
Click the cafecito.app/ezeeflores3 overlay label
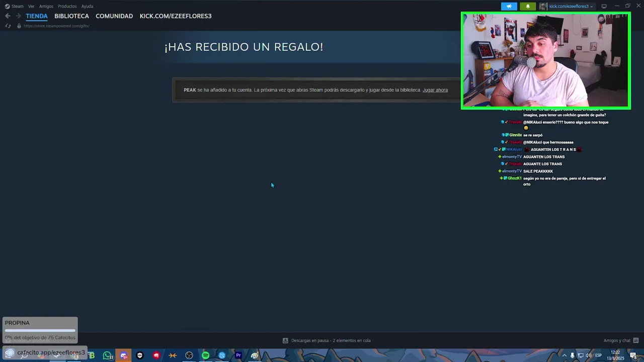[x=51, y=352]
